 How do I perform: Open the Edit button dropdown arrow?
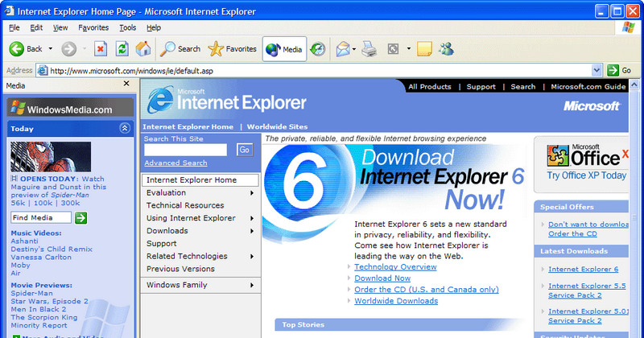click(409, 49)
